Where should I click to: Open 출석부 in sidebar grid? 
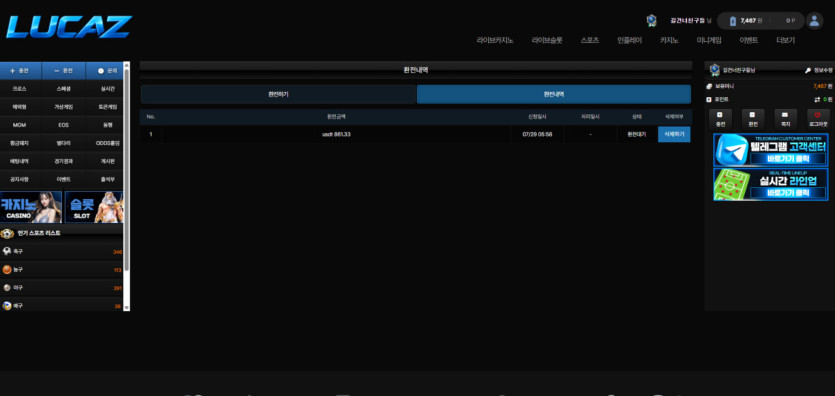click(x=107, y=179)
